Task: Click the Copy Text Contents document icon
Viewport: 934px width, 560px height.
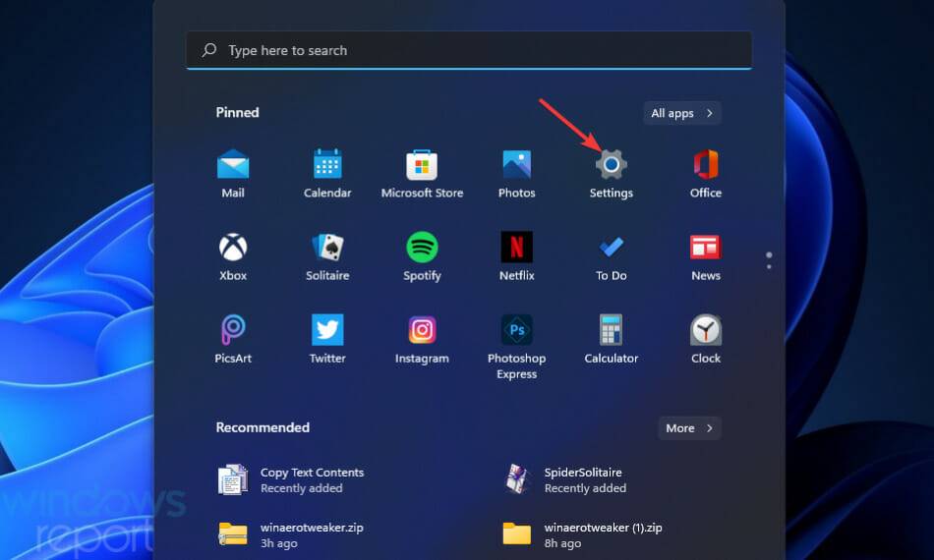Action: (x=232, y=479)
